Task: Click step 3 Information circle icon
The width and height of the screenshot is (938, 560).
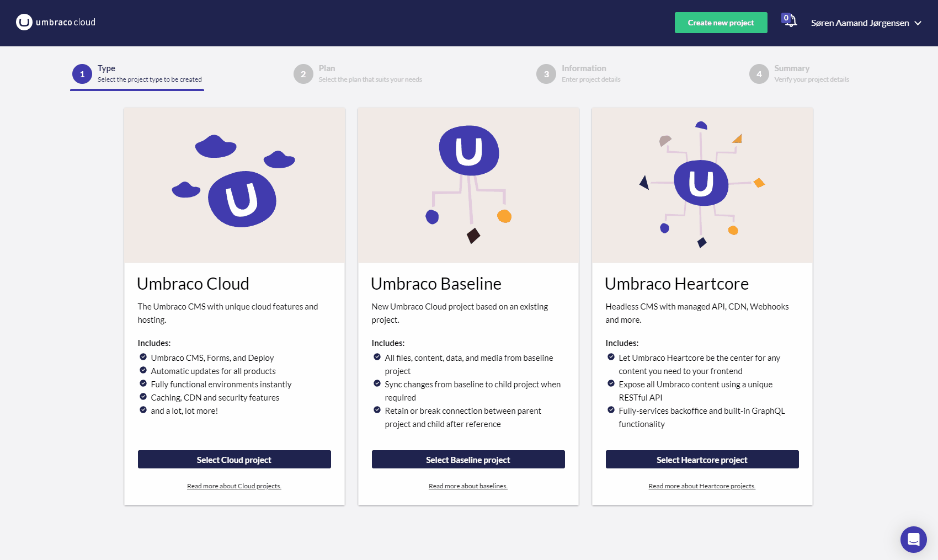Action: [546, 74]
